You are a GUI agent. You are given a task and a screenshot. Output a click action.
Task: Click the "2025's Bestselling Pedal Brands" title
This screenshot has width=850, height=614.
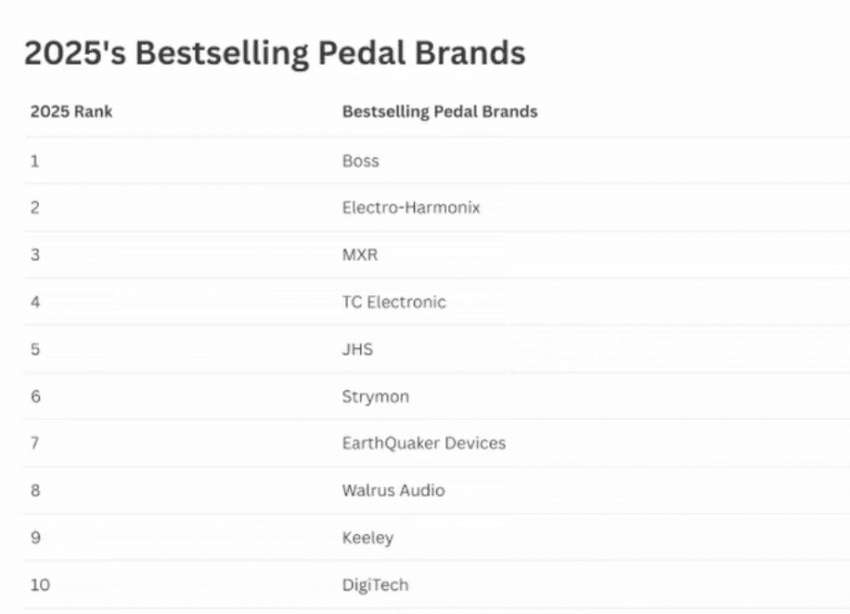pyautogui.click(x=274, y=53)
